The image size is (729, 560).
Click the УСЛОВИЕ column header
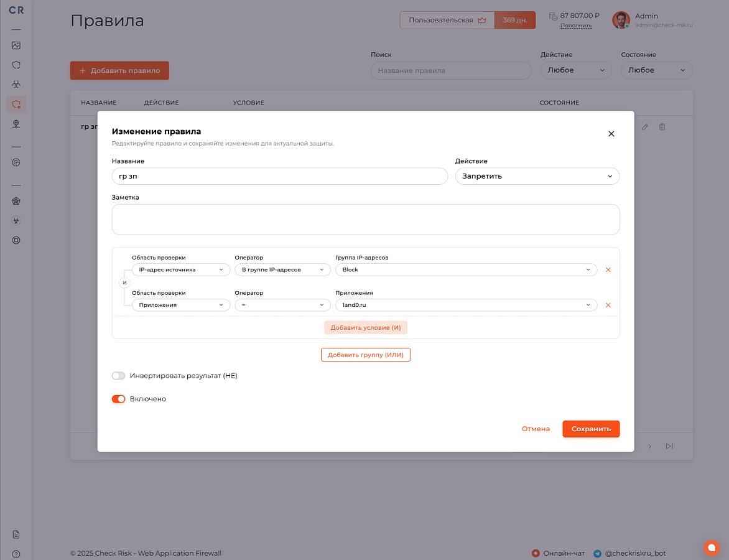click(x=248, y=102)
